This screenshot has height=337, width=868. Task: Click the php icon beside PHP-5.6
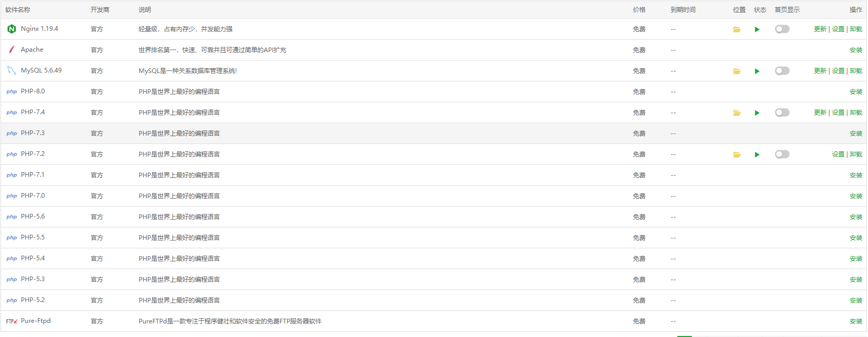click(x=11, y=217)
